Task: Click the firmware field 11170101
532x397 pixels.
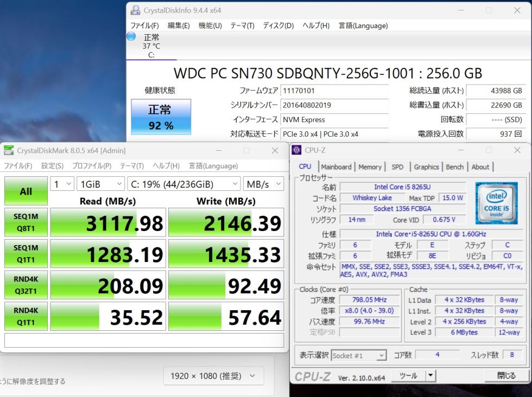Action: [x=335, y=91]
